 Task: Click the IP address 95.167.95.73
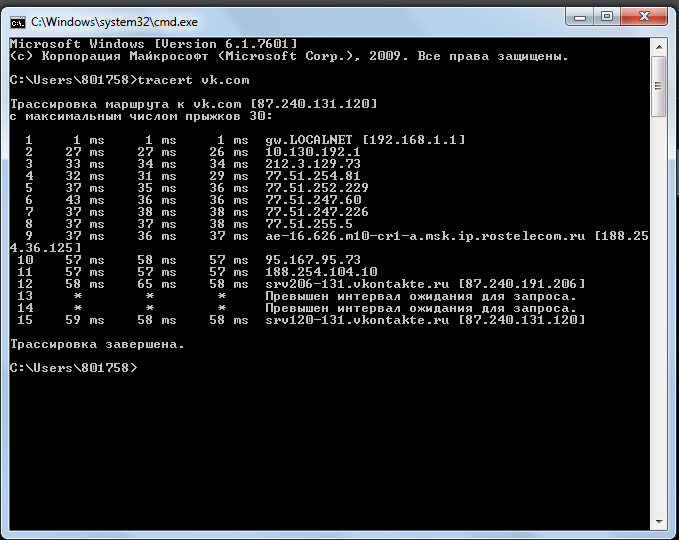click(x=313, y=260)
